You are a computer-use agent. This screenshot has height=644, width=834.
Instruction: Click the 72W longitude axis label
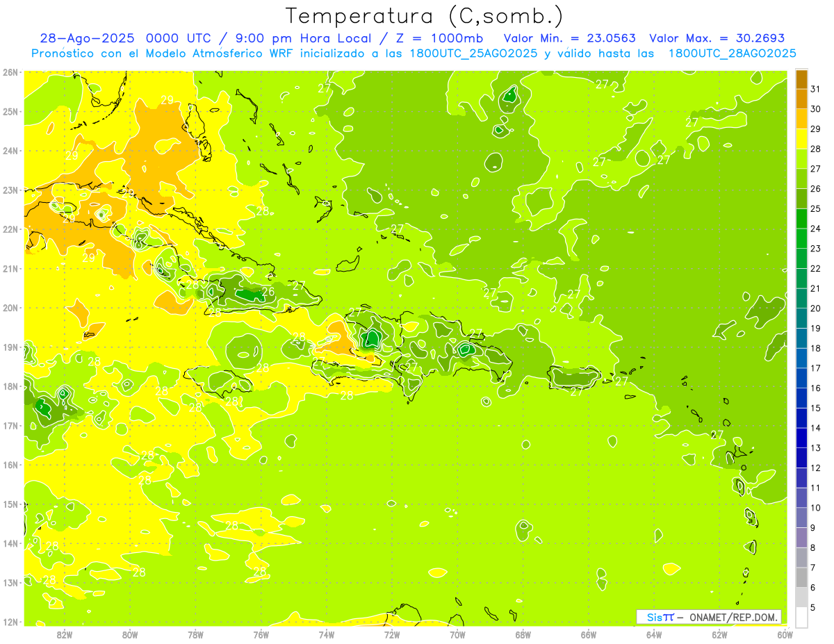[392, 634]
